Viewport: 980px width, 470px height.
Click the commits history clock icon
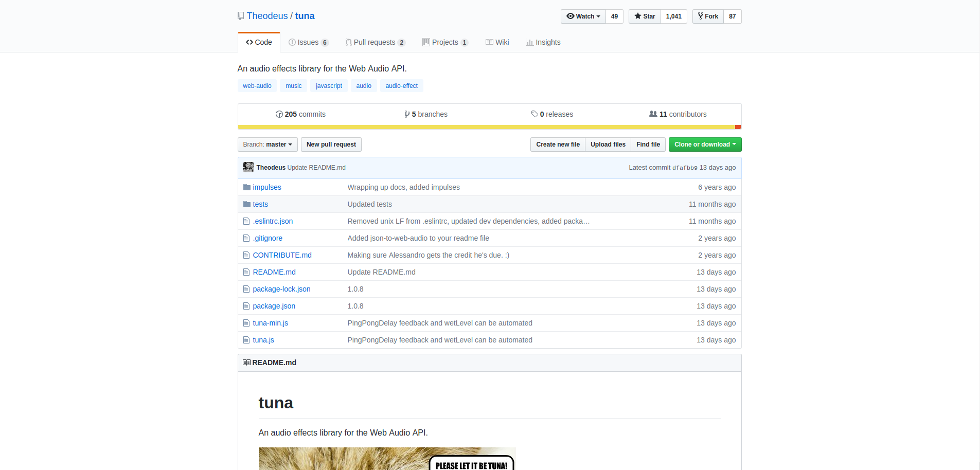coord(279,114)
